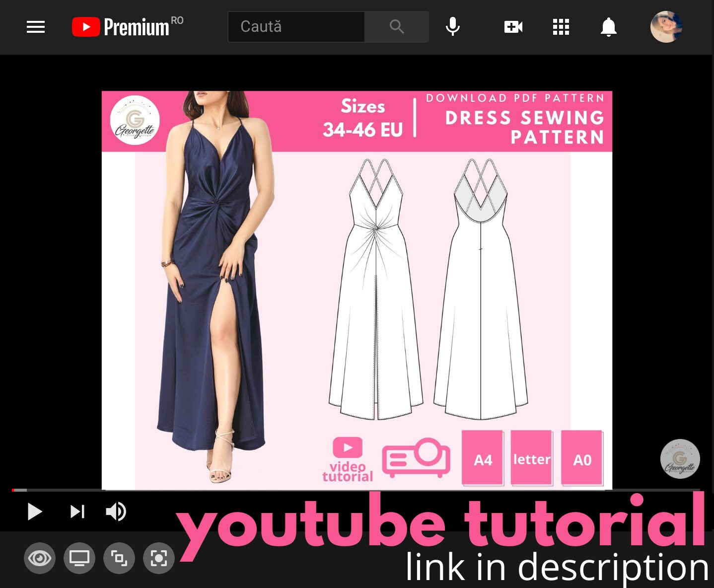This screenshot has width=714, height=588.
Task: Click the Georgette logo in video banner
Action: pyautogui.click(x=135, y=120)
